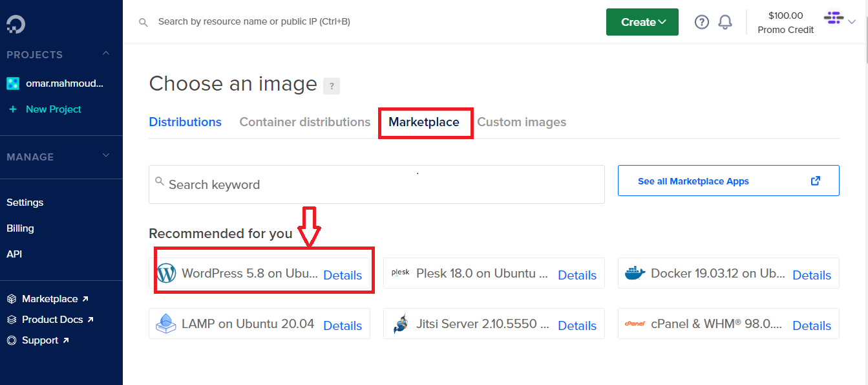The width and height of the screenshot is (868, 385).
Task: Click the Jitsi Server icon
Action: pyautogui.click(x=401, y=324)
